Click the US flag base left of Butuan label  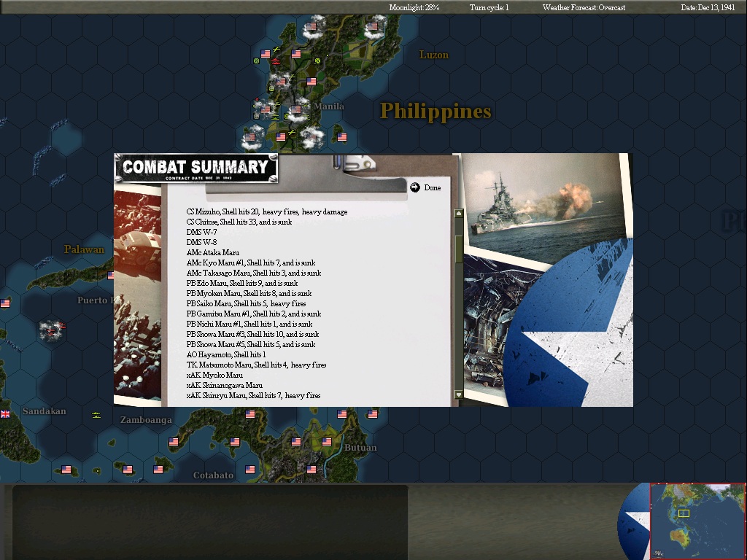(327, 442)
